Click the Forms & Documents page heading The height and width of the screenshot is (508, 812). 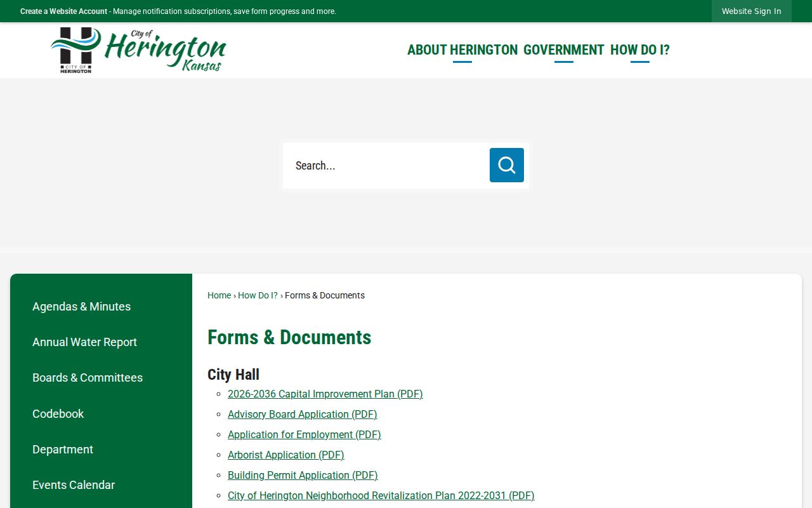coord(289,337)
